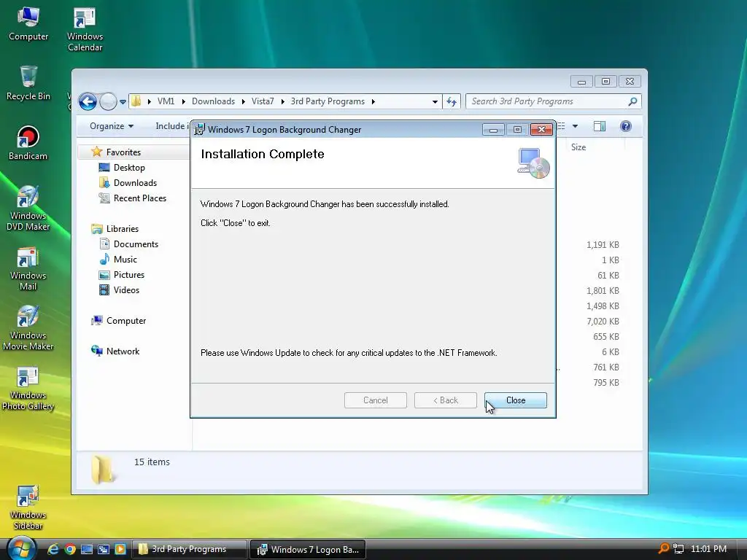The height and width of the screenshot is (560, 747).
Task: Open recent pages dropdown arrow
Action: (123, 102)
